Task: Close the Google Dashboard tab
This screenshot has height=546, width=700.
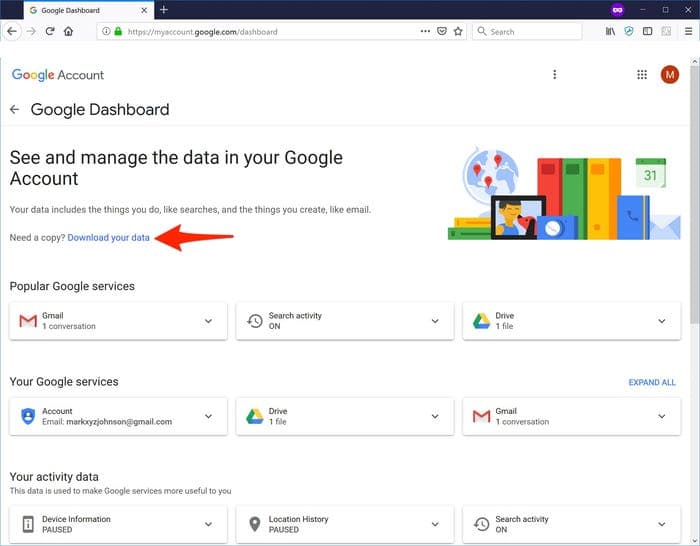Action: (x=144, y=10)
